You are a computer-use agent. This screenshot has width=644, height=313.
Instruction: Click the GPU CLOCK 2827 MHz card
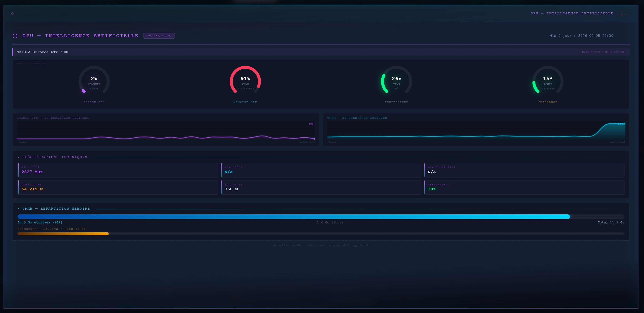pyautogui.click(x=118, y=170)
